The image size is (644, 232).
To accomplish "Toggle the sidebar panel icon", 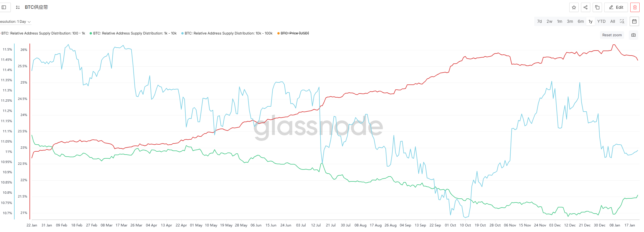I will (4, 7).
